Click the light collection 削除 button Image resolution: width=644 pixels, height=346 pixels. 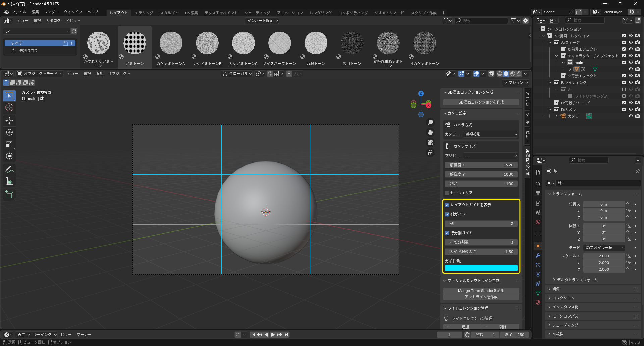[x=500, y=327]
